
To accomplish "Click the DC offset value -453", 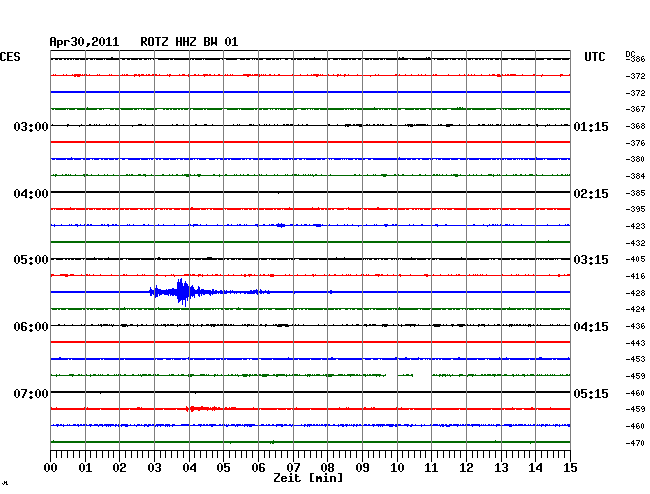I will [x=635, y=359].
